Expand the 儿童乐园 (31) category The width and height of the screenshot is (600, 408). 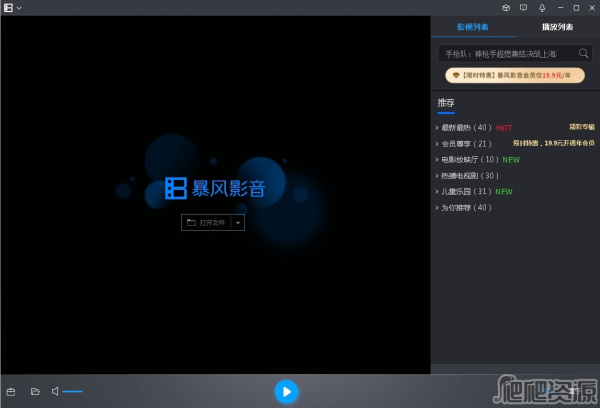pyautogui.click(x=463, y=191)
